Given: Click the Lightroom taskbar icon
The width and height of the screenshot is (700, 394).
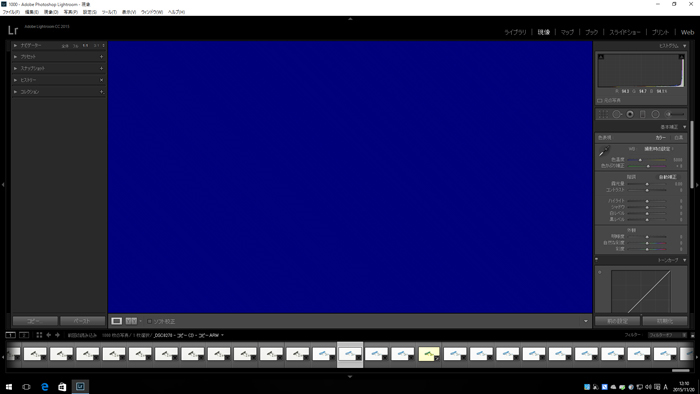Looking at the screenshot, I should click(x=80, y=386).
